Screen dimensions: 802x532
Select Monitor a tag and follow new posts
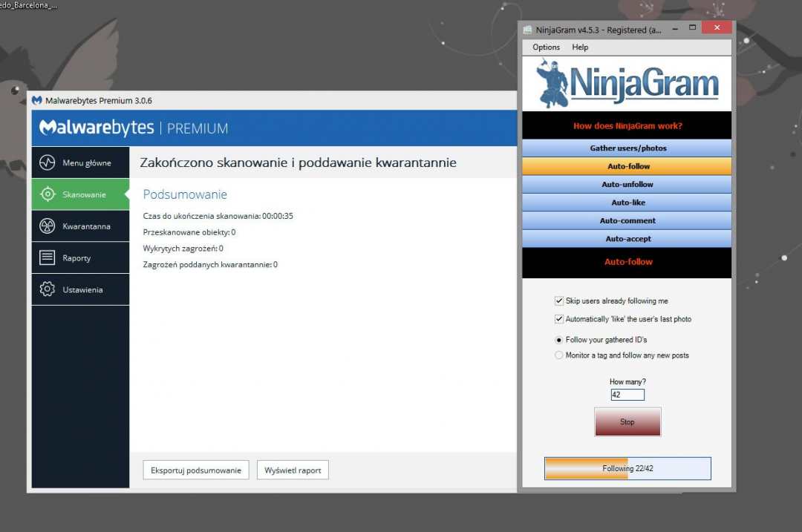pos(559,355)
